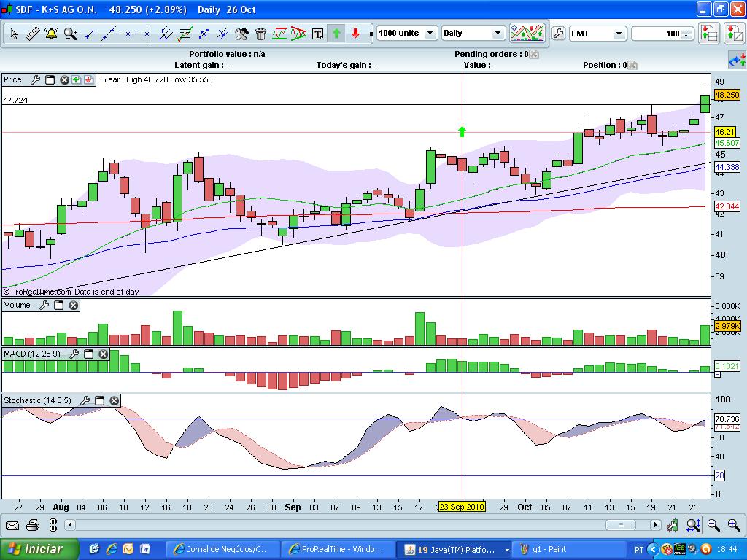
Task: Close the MACD panel
Action: pos(104,354)
